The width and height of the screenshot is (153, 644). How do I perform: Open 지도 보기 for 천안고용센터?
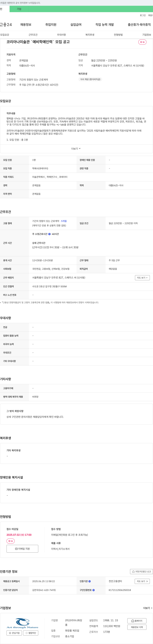click(142, 581)
